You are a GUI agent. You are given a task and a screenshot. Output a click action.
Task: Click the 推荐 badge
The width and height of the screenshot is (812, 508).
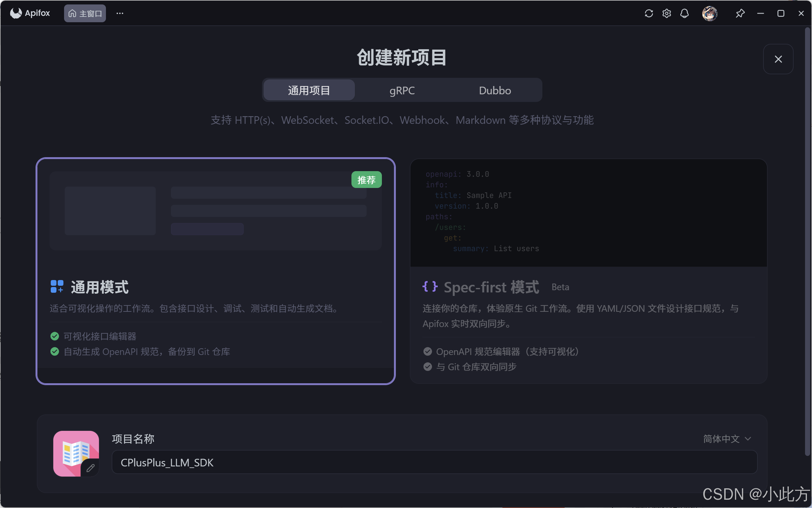click(x=366, y=180)
